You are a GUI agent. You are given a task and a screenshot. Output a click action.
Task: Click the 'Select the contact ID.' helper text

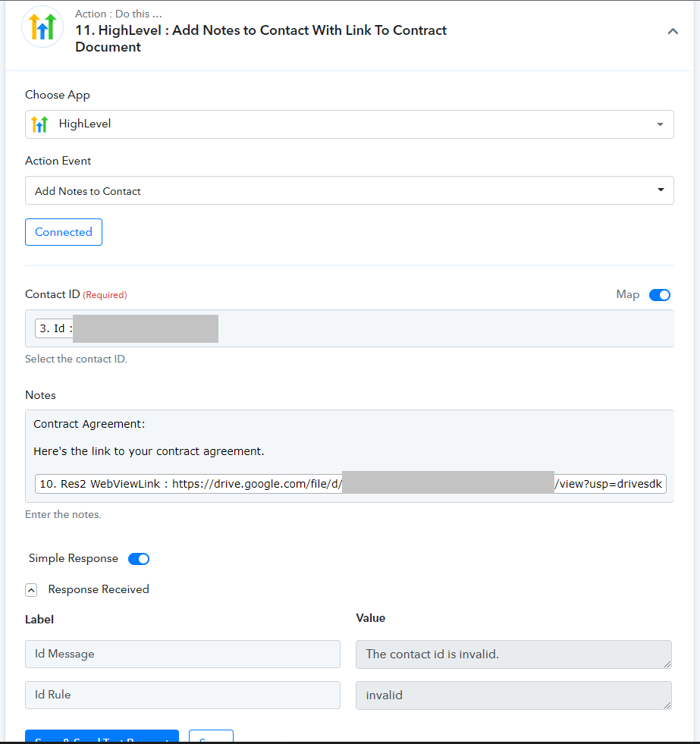point(76,359)
